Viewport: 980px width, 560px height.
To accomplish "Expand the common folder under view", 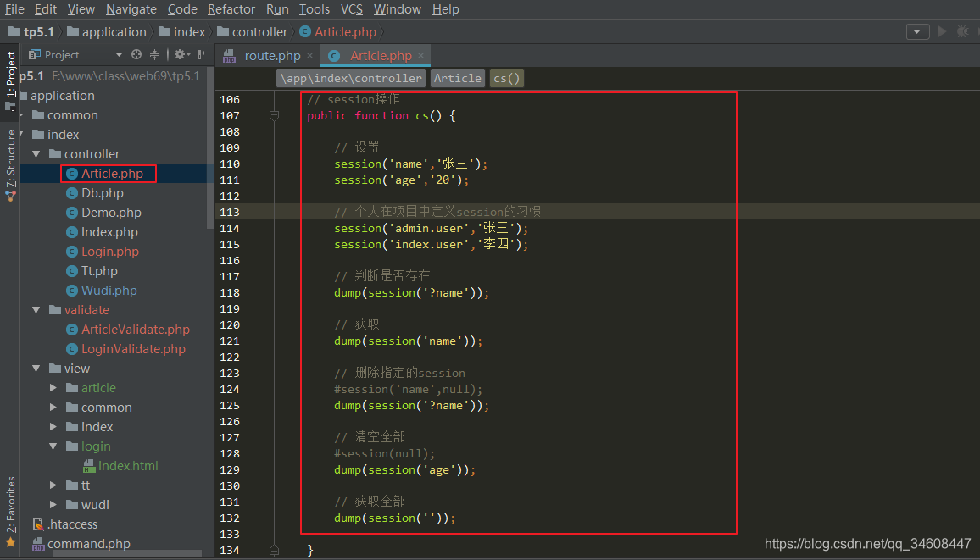I will pyautogui.click(x=53, y=407).
